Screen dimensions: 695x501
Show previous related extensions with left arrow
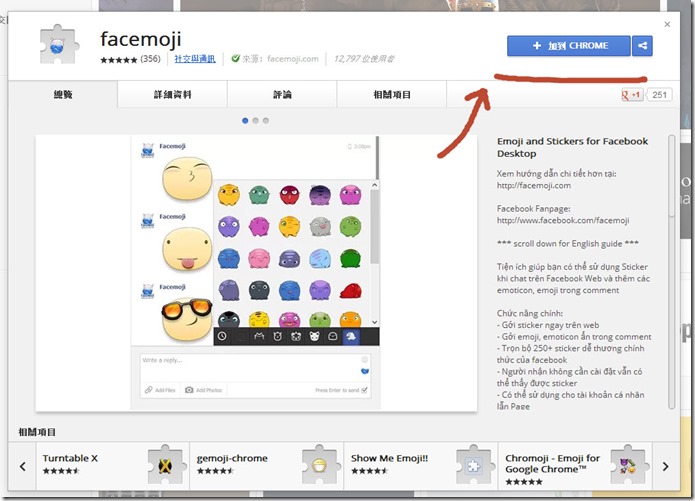[x=23, y=466]
